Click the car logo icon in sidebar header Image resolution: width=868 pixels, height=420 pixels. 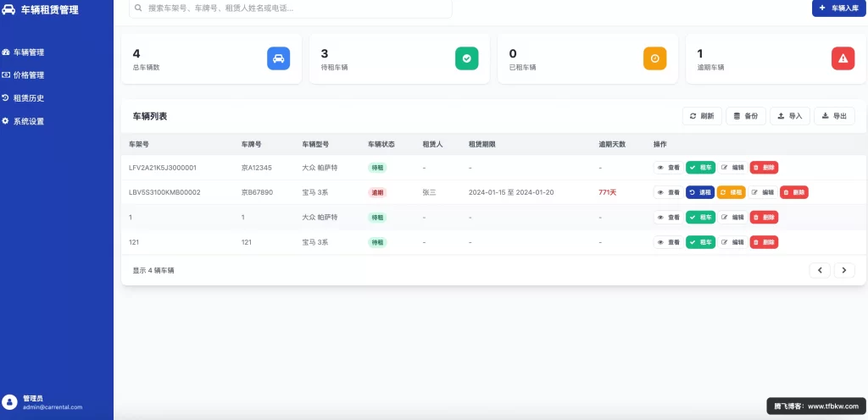coord(8,9)
